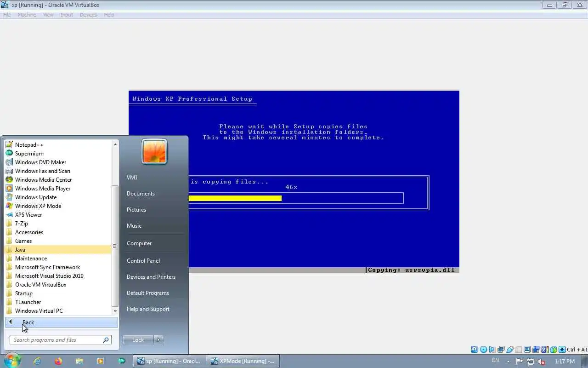Click programs list scrollbar down arrow
Screen dimensions: 588x368
pyautogui.click(x=115, y=311)
